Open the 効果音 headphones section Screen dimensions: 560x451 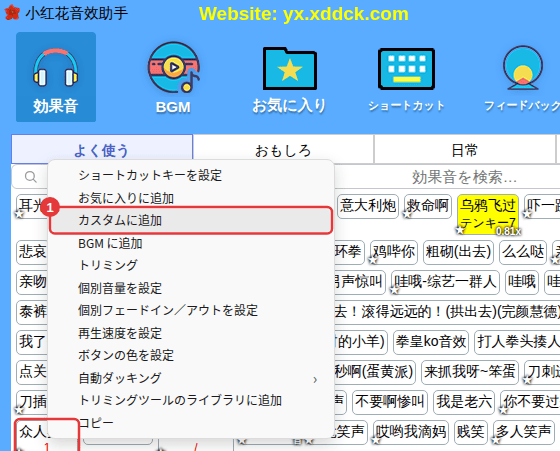tap(56, 77)
